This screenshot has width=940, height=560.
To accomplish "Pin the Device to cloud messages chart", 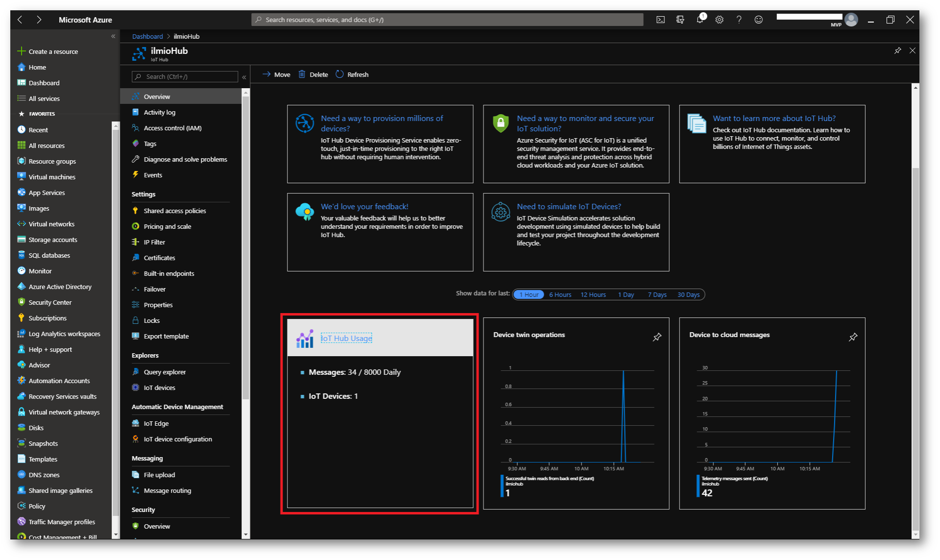I will 853,337.
